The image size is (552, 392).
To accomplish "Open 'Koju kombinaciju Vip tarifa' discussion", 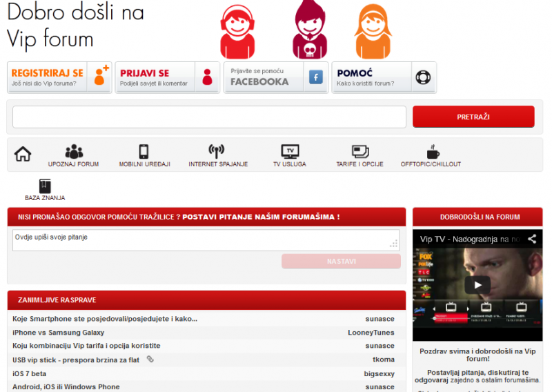I will 86,346.
